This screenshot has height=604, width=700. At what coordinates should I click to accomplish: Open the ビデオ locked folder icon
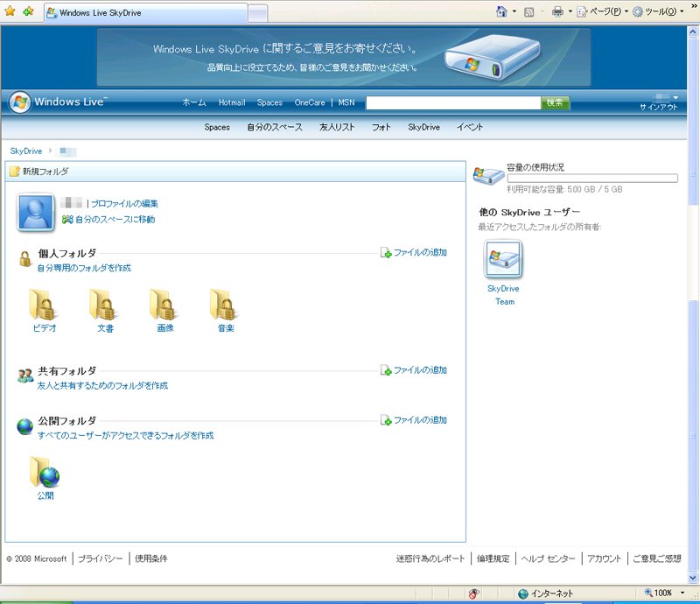coord(43,306)
